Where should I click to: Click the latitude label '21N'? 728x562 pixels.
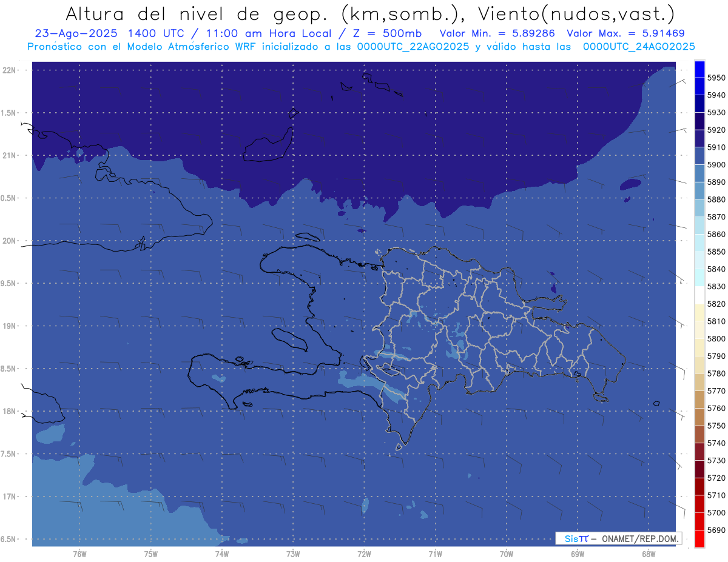point(10,155)
